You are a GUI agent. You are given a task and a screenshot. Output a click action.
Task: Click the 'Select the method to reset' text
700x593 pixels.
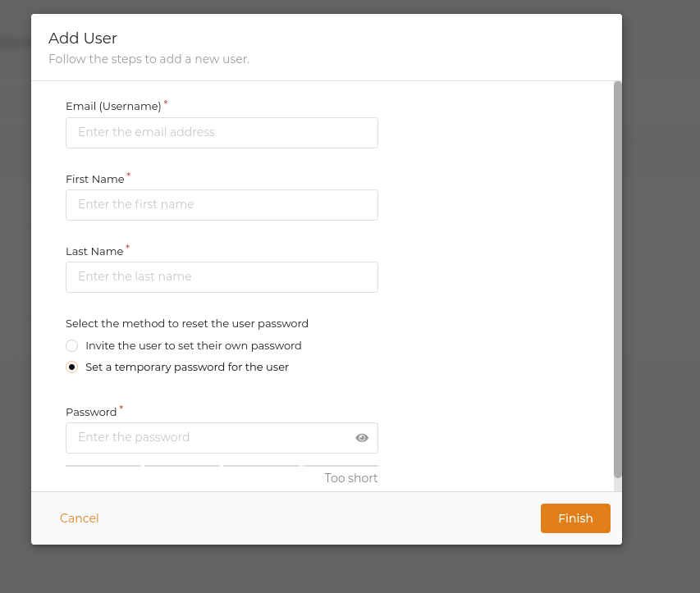click(x=187, y=323)
